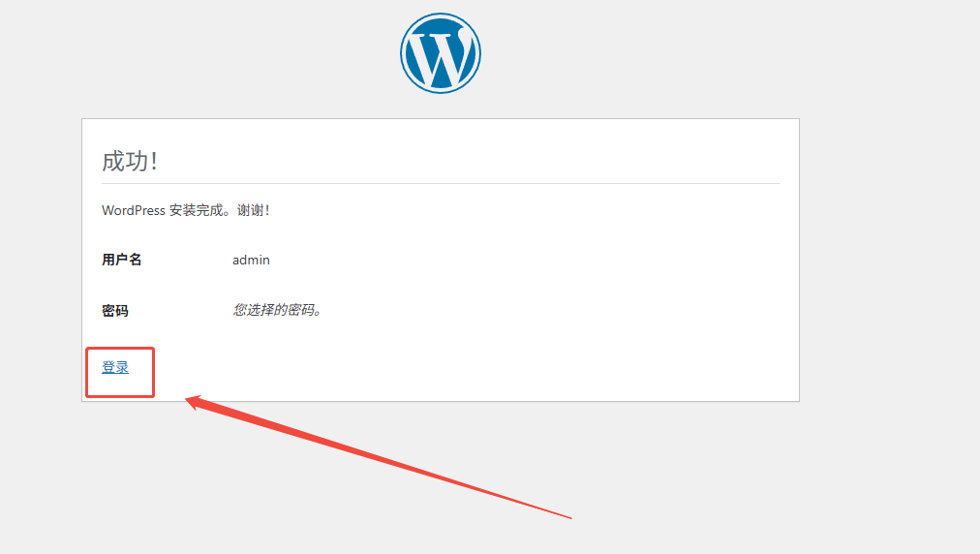This screenshot has width=980, height=554.
Task: Click the 密码 label
Action: [115, 310]
